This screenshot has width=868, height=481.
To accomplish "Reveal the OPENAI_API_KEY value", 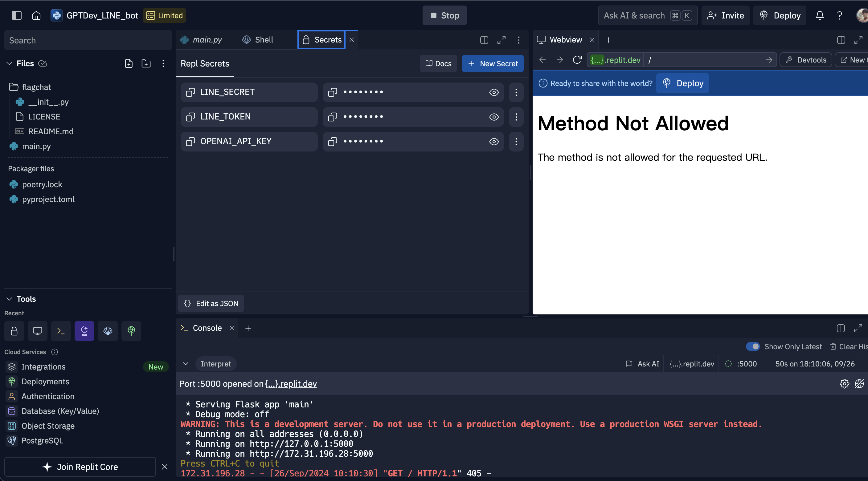I will 493,141.
